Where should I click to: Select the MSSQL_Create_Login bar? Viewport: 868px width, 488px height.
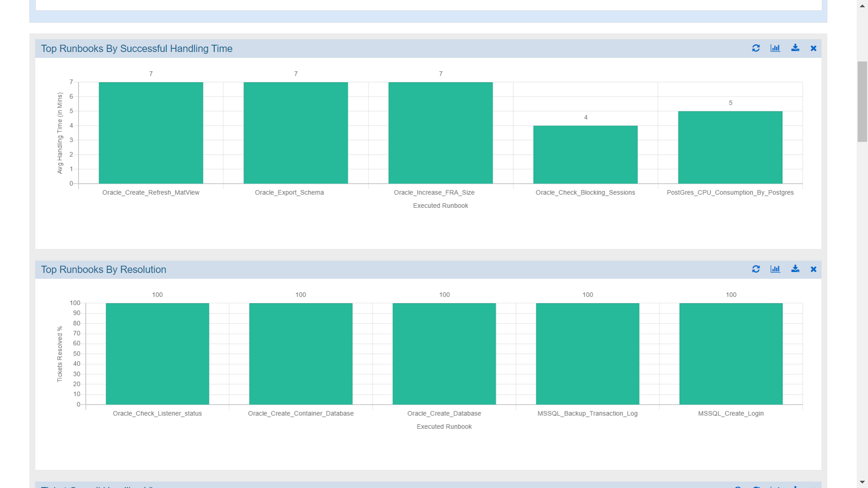(731, 354)
